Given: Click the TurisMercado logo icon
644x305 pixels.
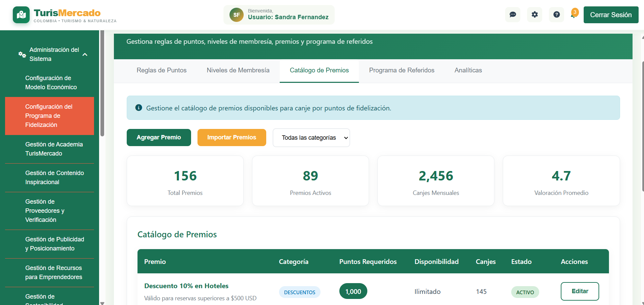Looking at the screenshot, I should [x=21, y=14].
